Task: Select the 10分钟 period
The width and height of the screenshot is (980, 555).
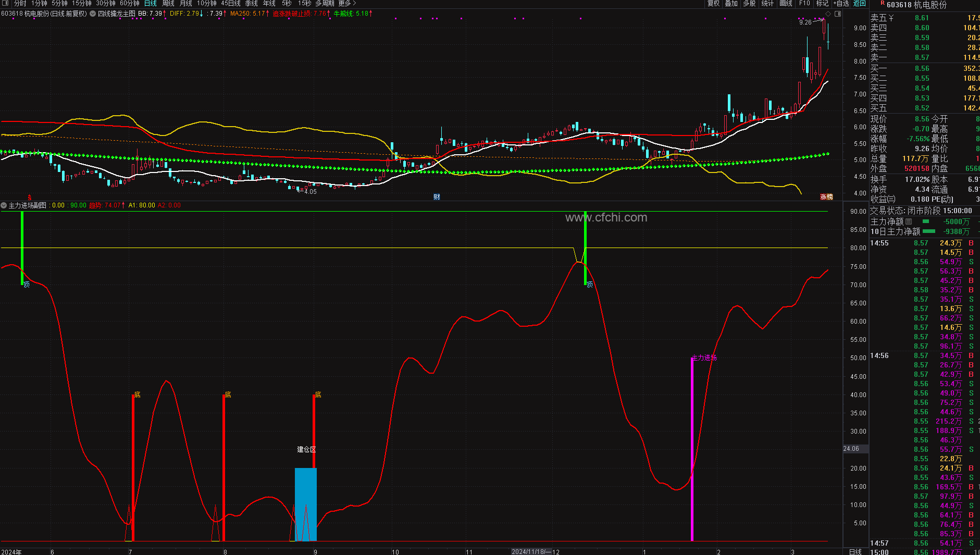Action: click(x=207, y=3)
